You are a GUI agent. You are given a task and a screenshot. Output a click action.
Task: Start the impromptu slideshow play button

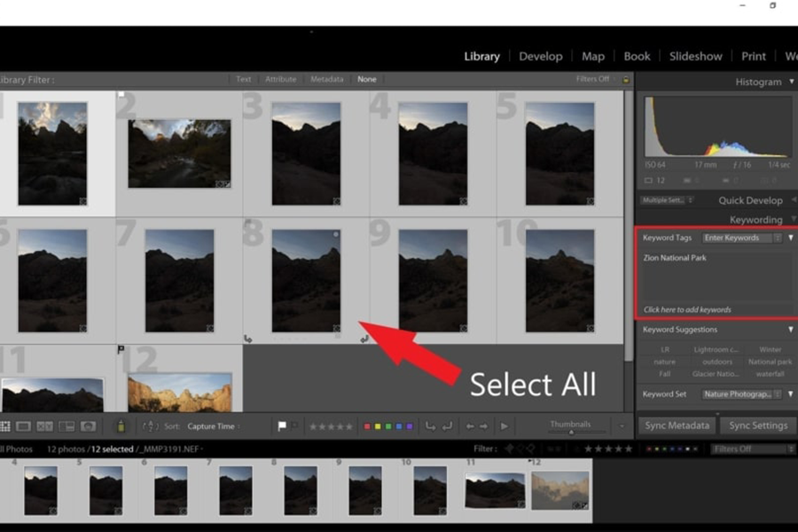(505, 426)
